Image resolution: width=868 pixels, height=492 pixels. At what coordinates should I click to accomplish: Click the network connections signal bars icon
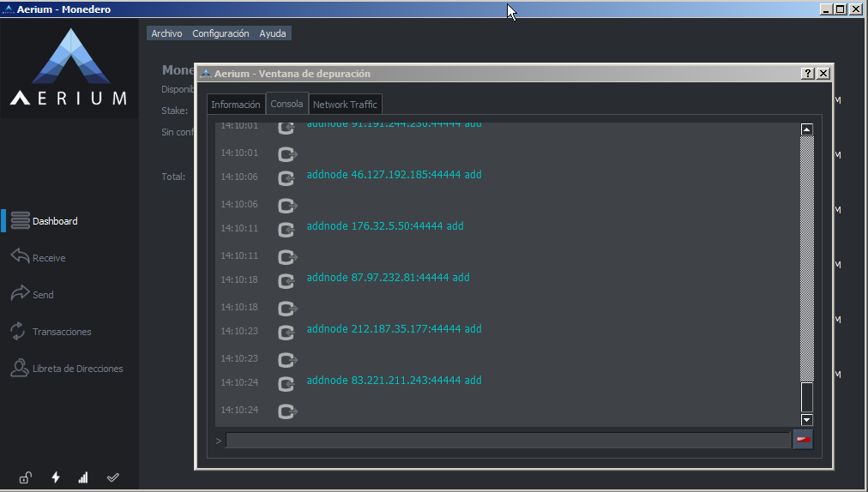point(83,477)
